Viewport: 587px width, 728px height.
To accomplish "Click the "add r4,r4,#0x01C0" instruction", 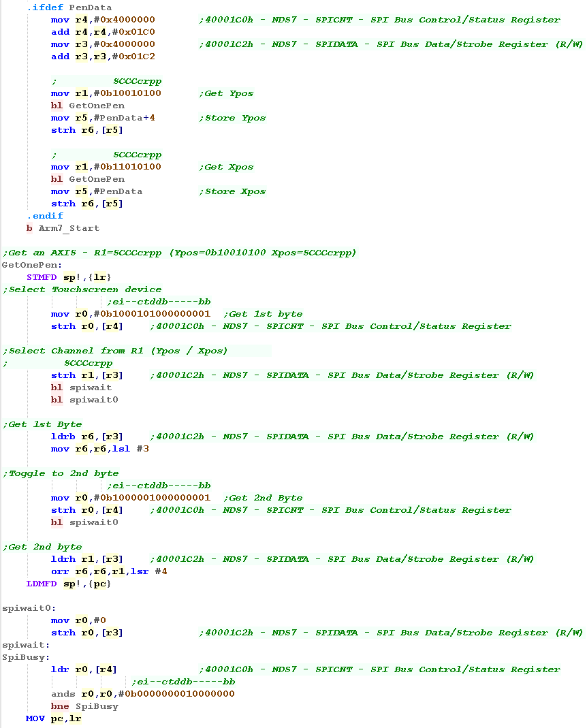I will 103,32.
